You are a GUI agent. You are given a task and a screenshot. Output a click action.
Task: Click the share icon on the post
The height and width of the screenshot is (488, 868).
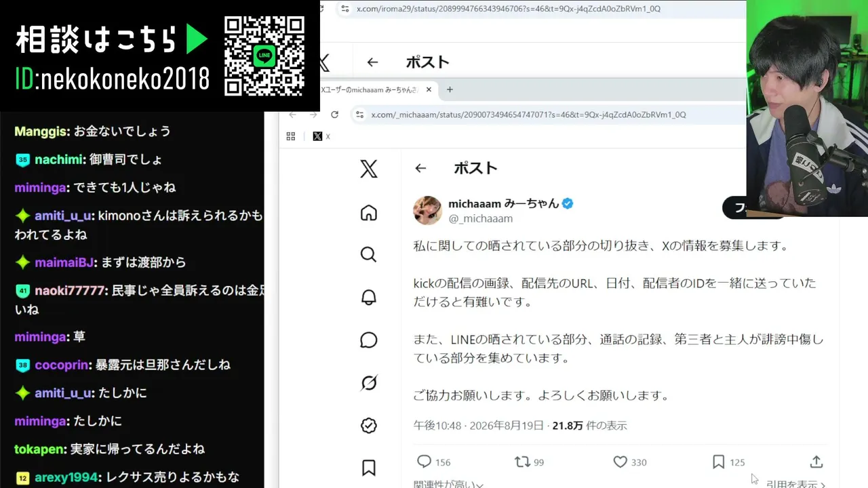[x=816, y=462]
